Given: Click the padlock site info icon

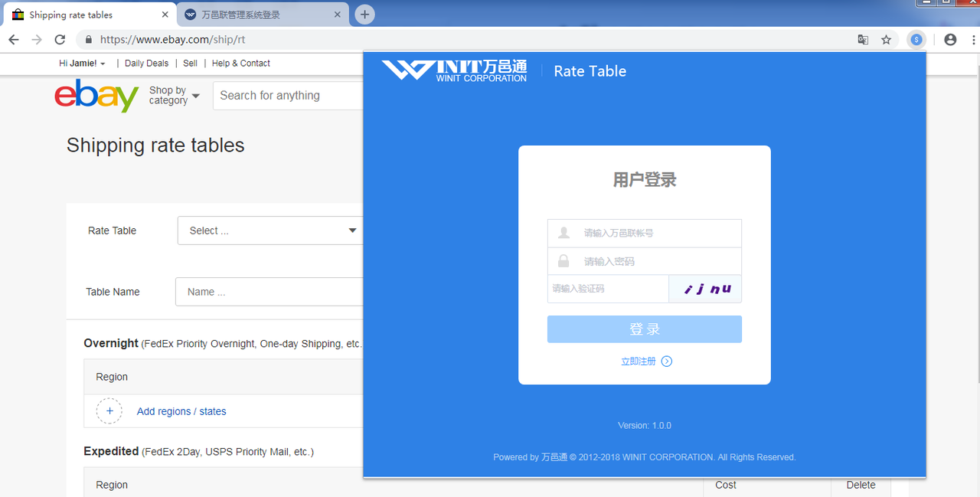Looking at the screenshot, I should pos(89,40).
